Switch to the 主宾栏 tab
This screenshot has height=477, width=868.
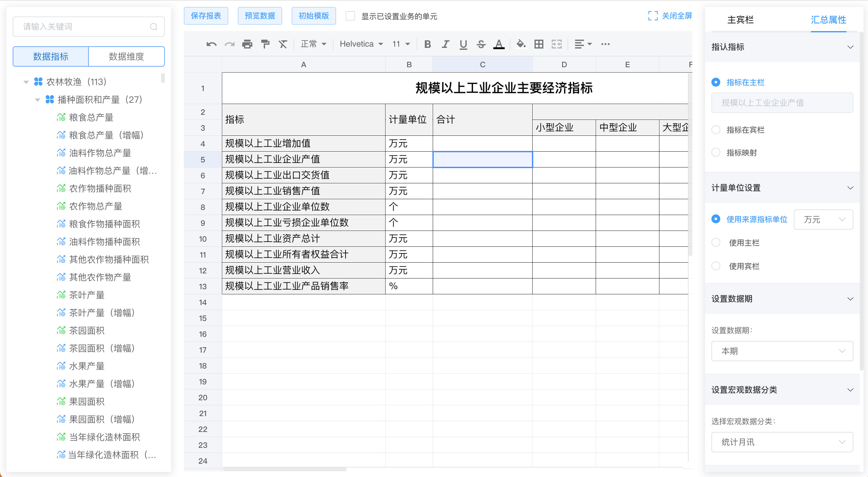[740, 20]
